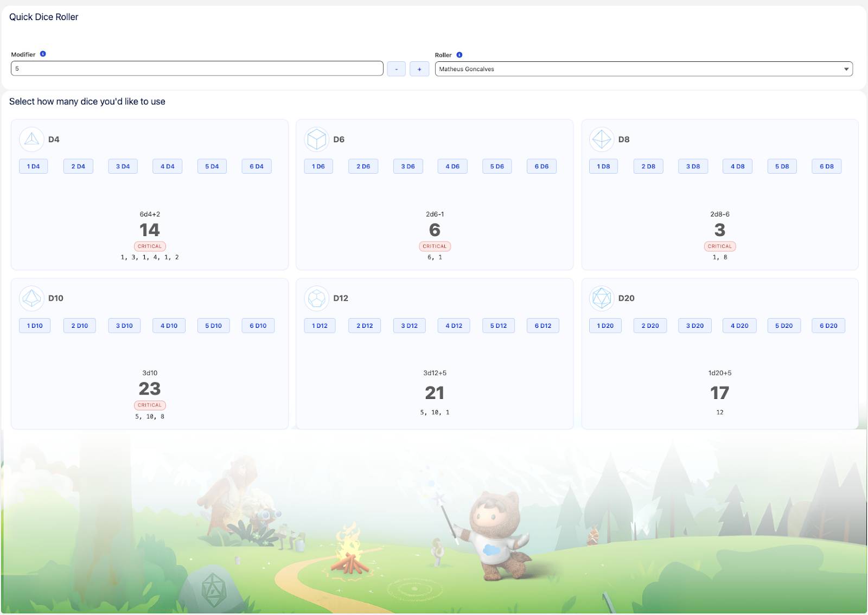Open the Roller info tooltip icon
Screen dimensions: 868x615
coord(459,55)
